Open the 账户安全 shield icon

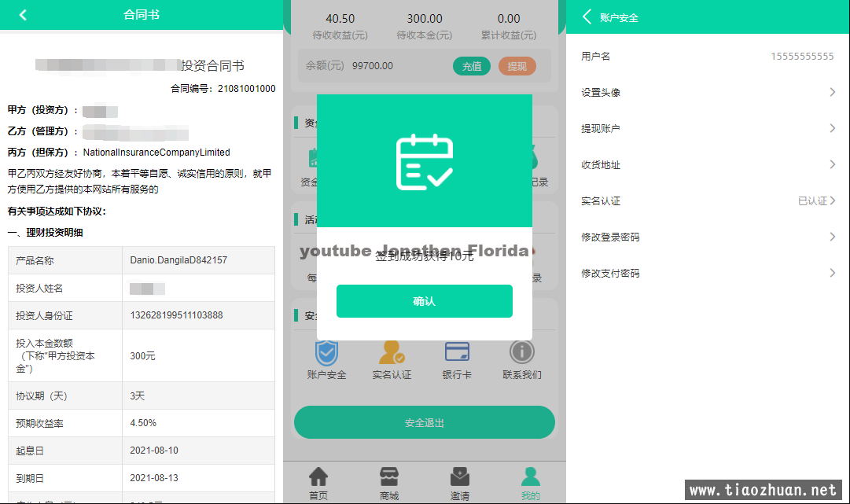click(x=326, y=352)
